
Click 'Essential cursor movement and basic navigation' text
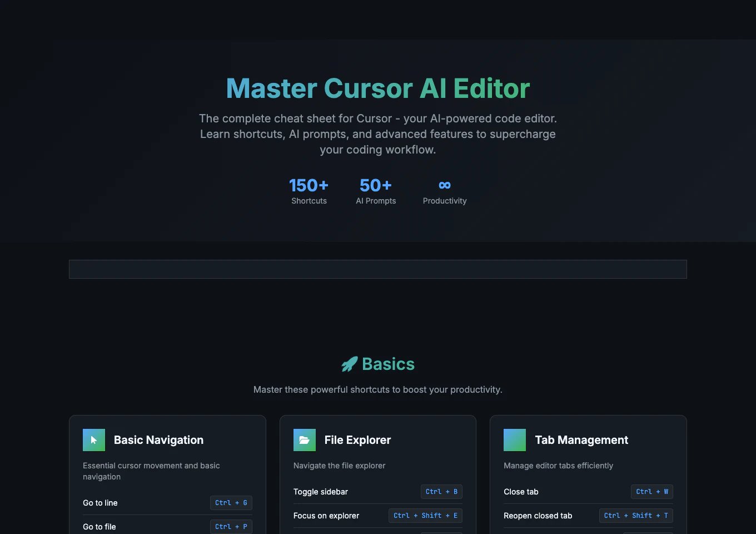(x=151, y=471)
